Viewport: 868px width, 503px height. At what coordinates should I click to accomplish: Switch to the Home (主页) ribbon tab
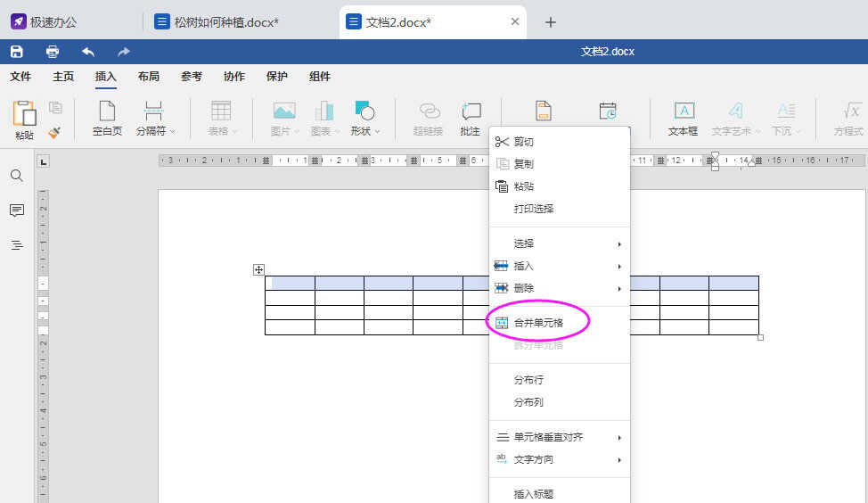click(x=63, y=77)
